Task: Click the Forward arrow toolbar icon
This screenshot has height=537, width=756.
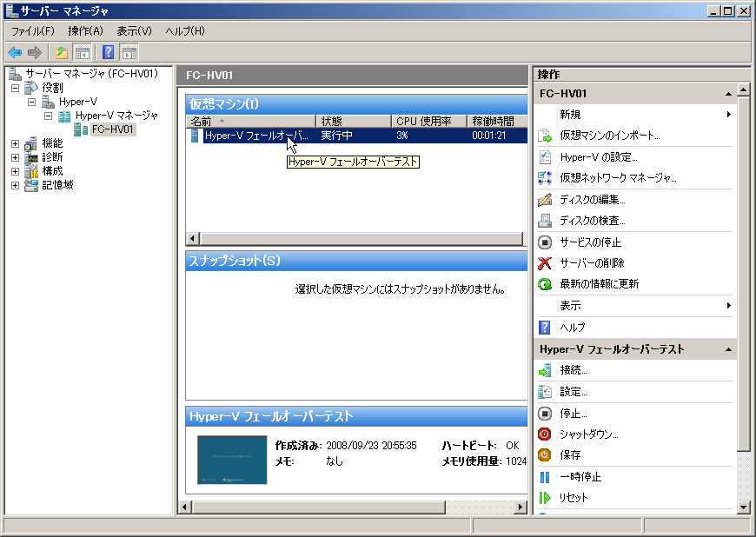Action: coord(34,52)
